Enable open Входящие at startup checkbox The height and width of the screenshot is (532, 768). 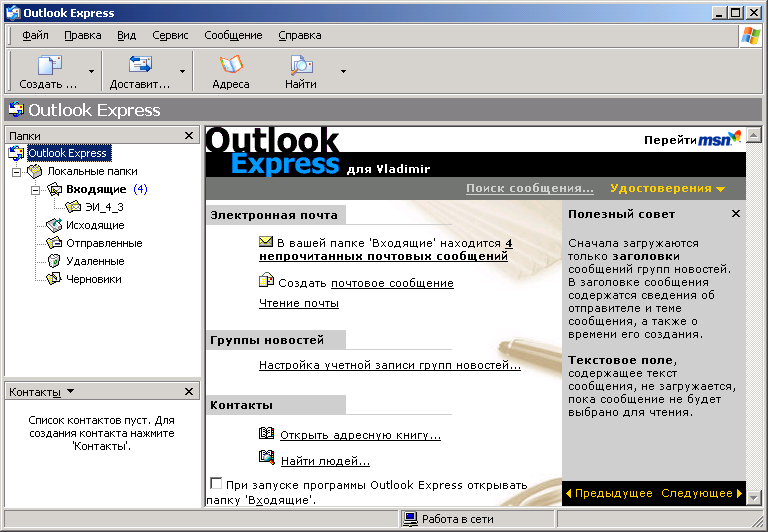coord(216,484)
